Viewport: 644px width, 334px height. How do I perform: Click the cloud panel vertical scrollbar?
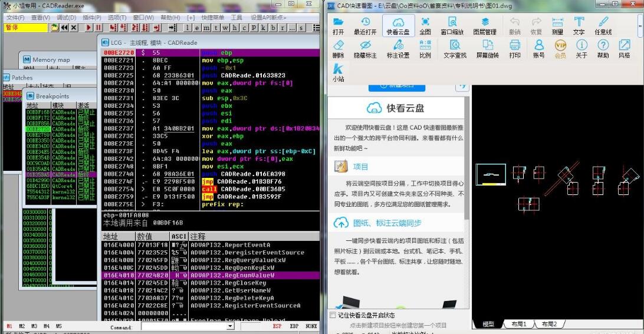(x=466, y=158)
